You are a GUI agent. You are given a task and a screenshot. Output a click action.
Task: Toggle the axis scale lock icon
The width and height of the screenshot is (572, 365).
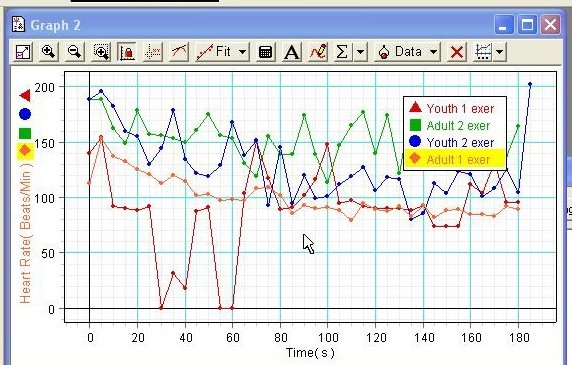127,52
